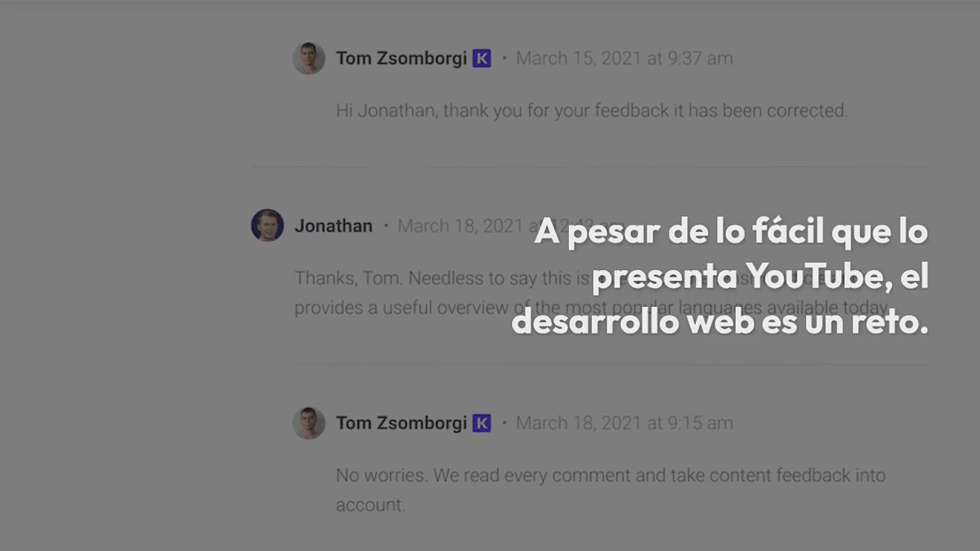The height and width of the screenshot is (551, 980).
Task: Click Tom Zsomborgi's avatar on the 9:15 am reply
Action: pyautogui.click(x=309, y=423)
